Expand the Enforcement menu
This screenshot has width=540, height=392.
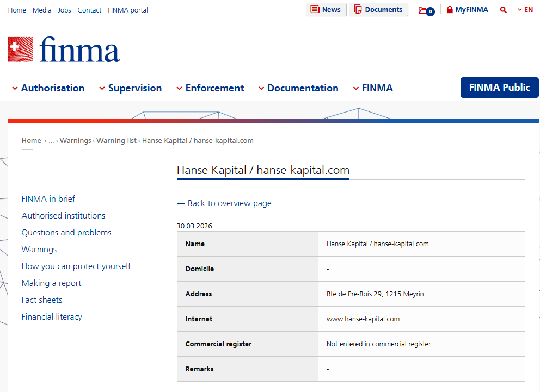click(211, 88)
